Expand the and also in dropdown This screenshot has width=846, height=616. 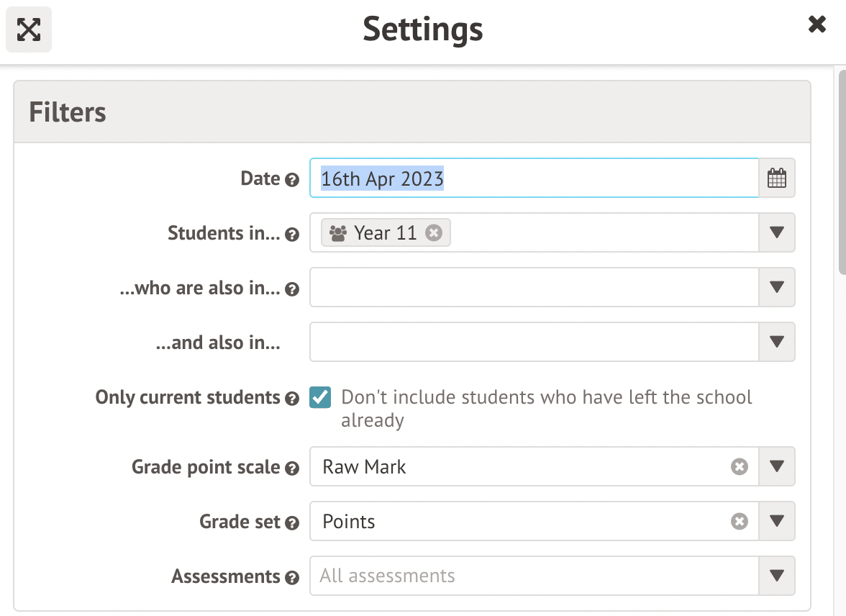(777, 342)
